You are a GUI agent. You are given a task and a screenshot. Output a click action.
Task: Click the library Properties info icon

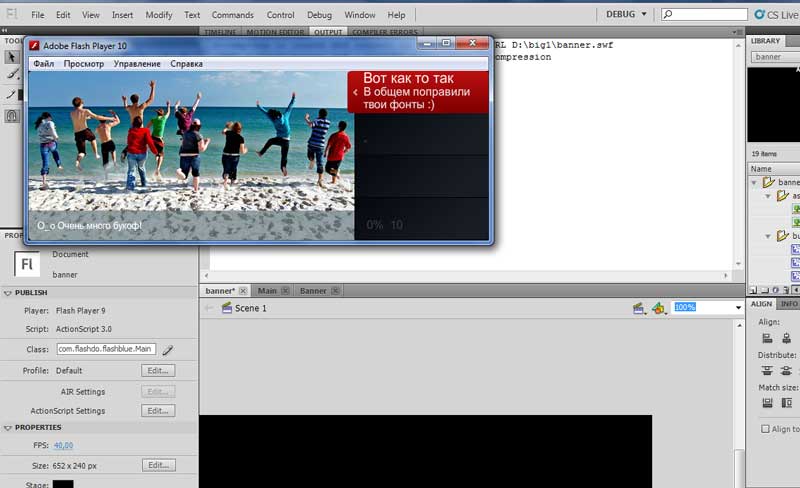click(x=776, y=290)
